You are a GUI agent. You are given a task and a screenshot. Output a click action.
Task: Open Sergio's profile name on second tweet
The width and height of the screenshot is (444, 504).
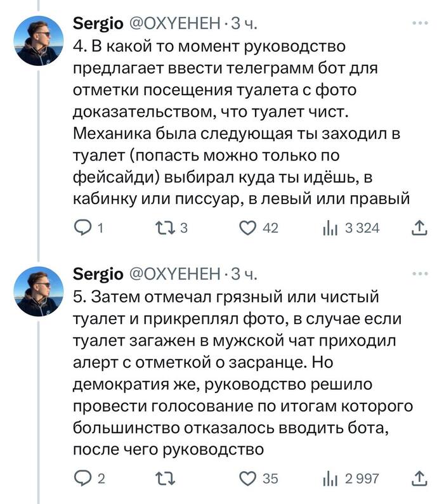[x=98, y=275]
